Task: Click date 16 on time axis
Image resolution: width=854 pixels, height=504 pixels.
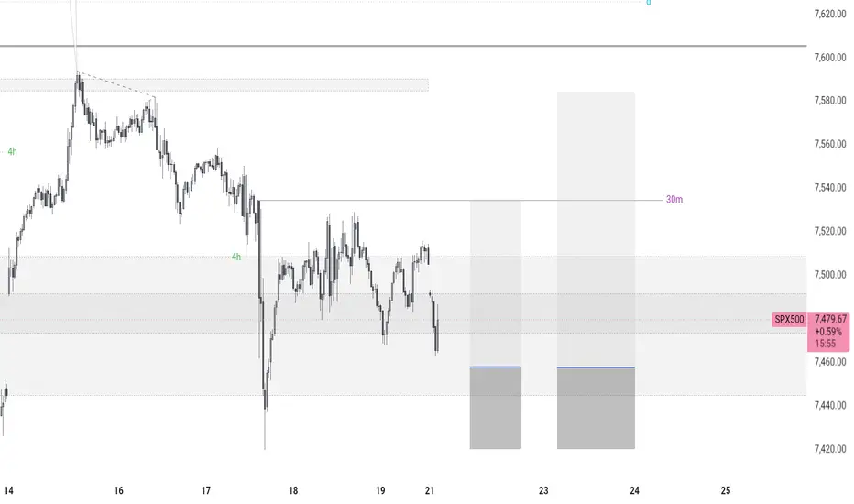Action: (x=119, y=490)
